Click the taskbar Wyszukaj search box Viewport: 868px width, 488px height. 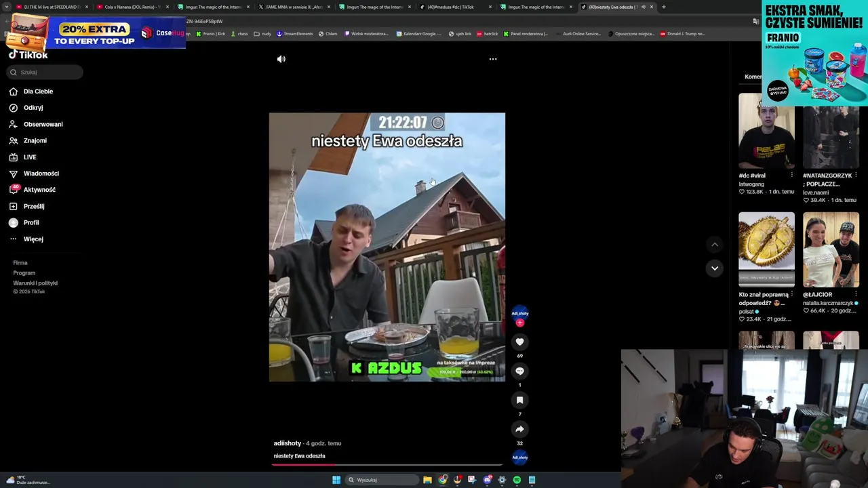click(381, 480)
